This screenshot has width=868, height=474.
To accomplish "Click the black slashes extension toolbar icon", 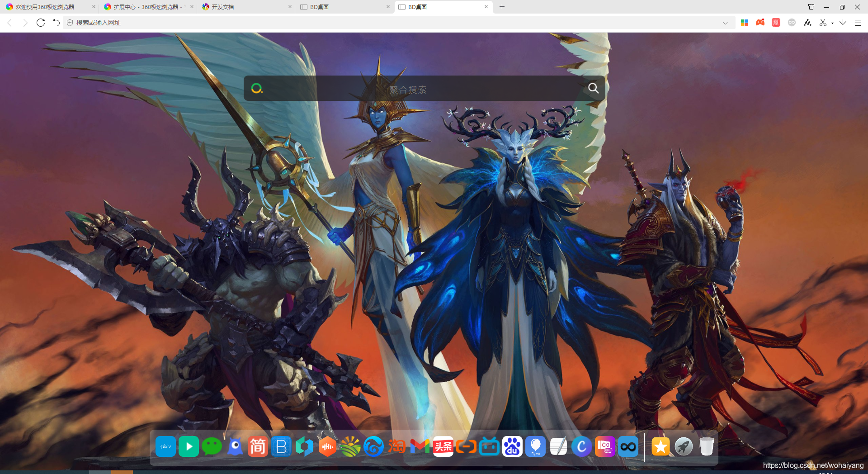I will (807, 23).
